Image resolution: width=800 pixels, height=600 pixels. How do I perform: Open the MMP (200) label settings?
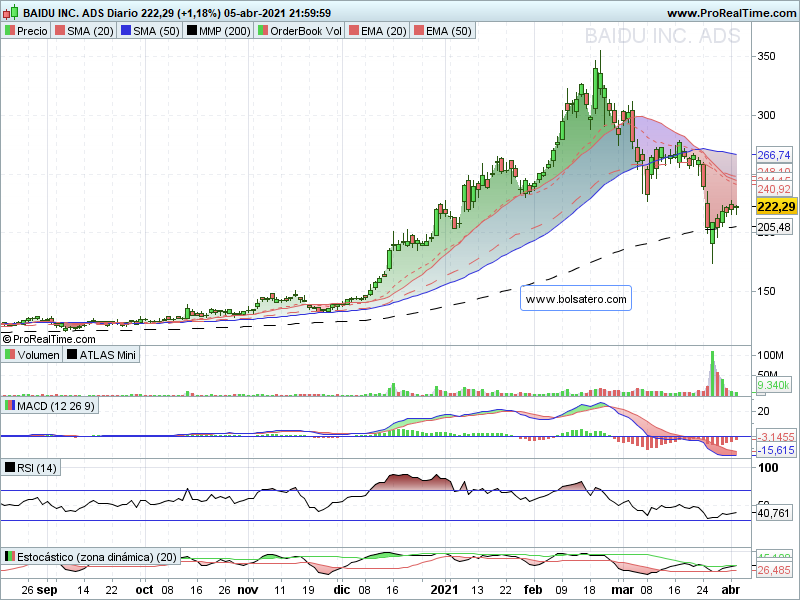coord(224,31)
